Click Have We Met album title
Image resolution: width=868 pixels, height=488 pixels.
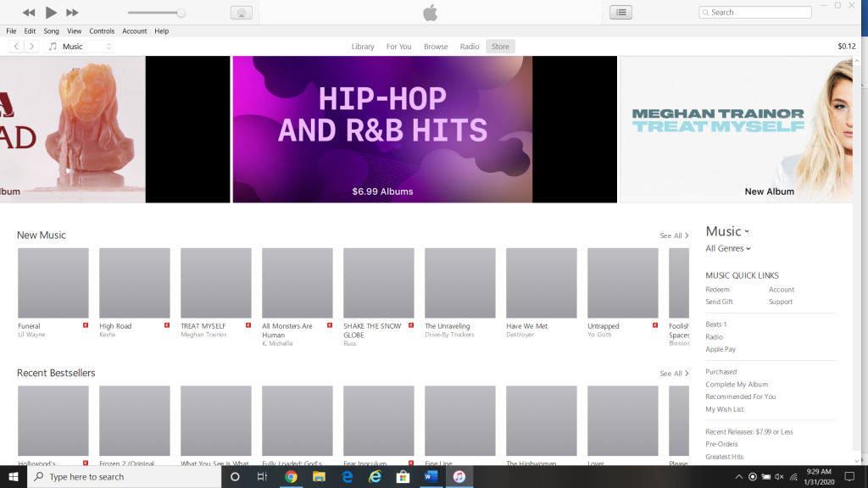[x=526, y=326]
